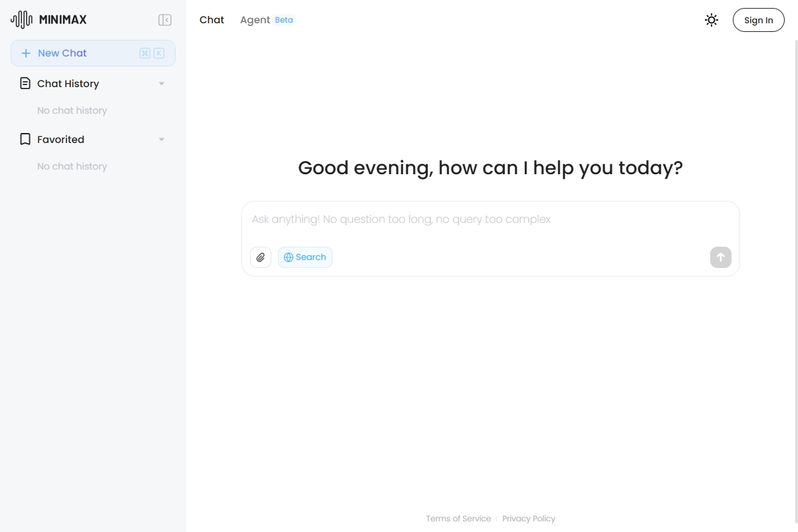The height and width of the screenshot is (532, 798).
Task: Open the Privacy Policy link
Action: 529,519
